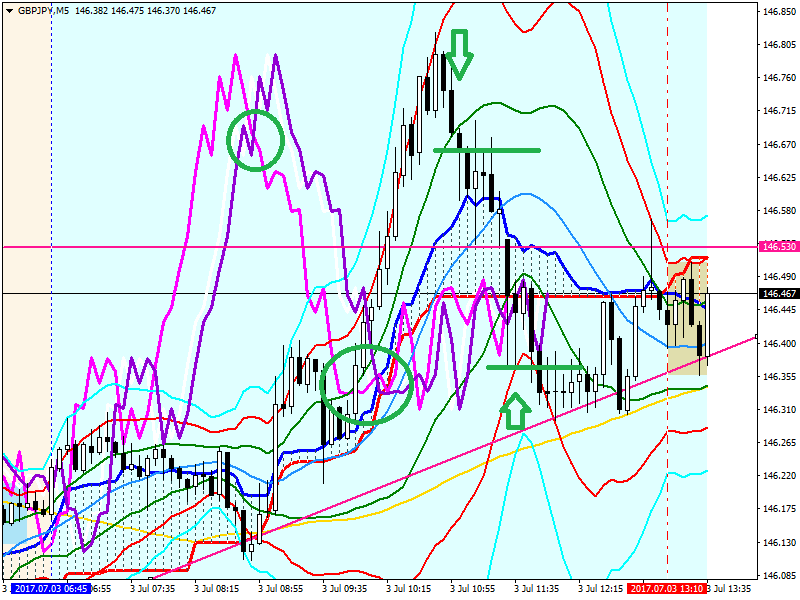
Task: Select the black 146.467 current price label
Action: 779,294
